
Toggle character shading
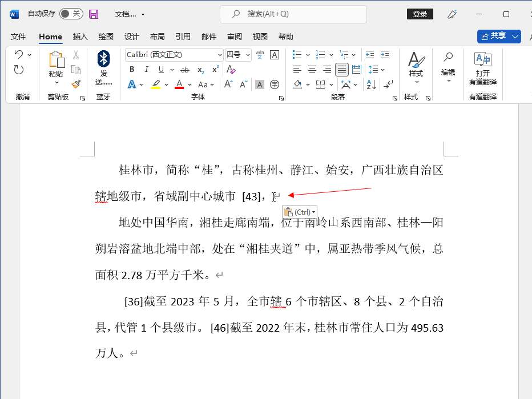(x=260, y=84)
